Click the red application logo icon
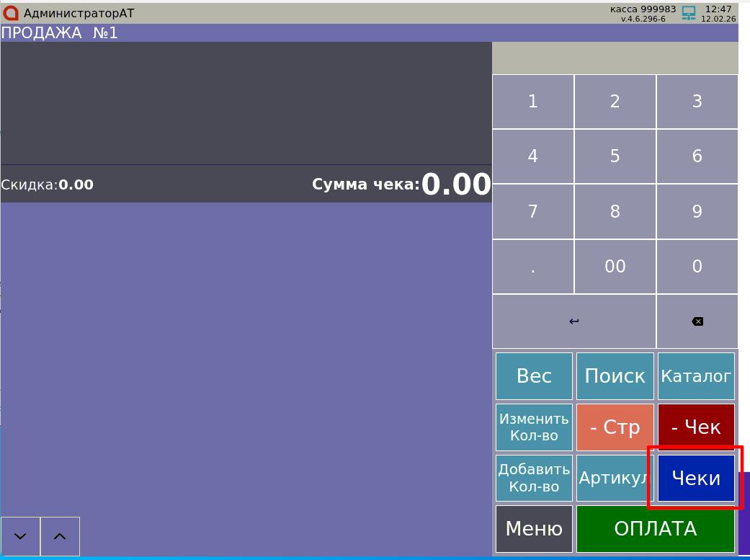This screenshot has width=750, height=560. point(11,13)
